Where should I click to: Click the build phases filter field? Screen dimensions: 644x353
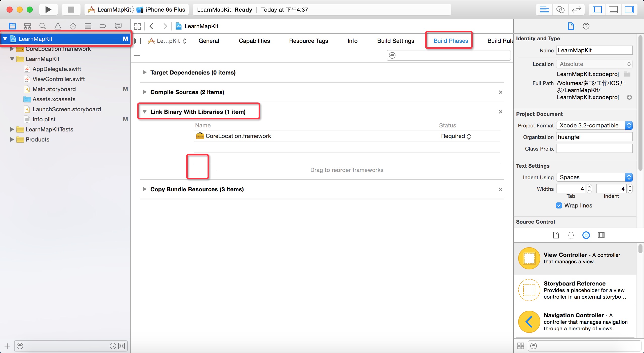pos(449,55)
